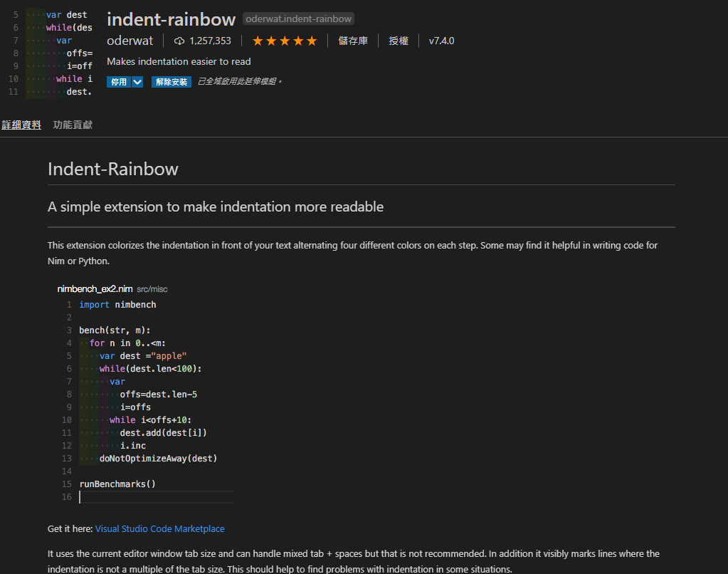Click the install count 1,257,353
Viewport: 728px width, 574px height.
pyautogui.click(x=211, y=41)
